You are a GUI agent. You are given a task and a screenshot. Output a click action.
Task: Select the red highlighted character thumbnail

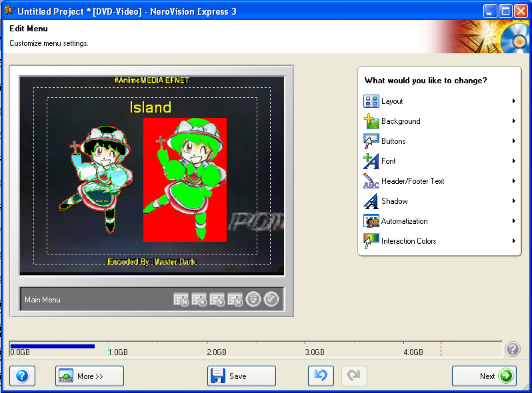click(x=185, y=180)
